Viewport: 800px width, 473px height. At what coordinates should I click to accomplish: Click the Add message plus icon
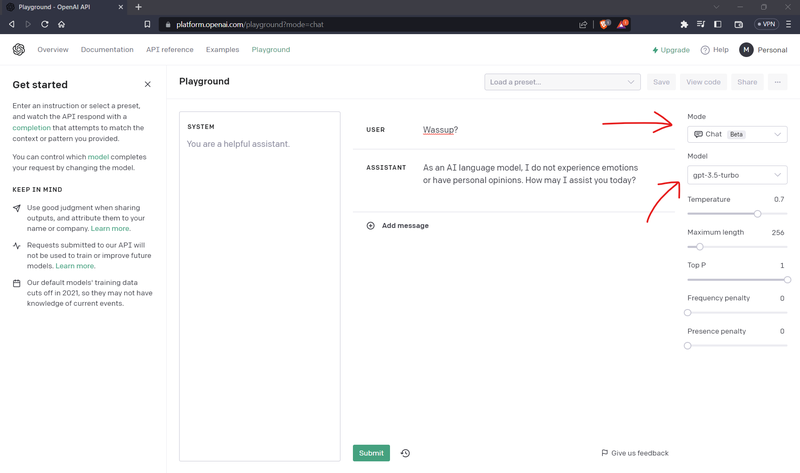[370, 226]
